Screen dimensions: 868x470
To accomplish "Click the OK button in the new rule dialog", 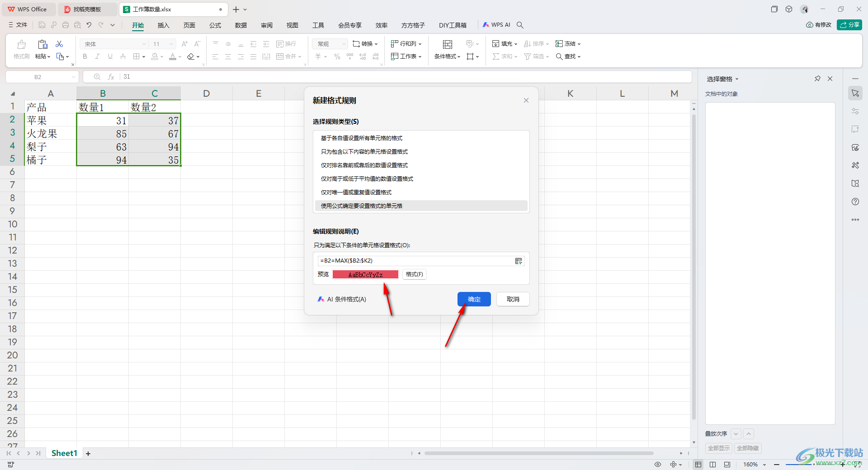I will coord(474,299).
